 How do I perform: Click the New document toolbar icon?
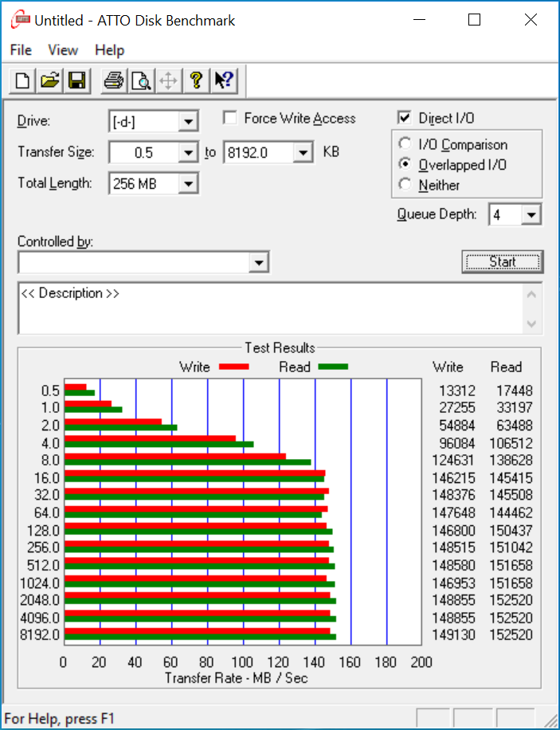[22, 81]
